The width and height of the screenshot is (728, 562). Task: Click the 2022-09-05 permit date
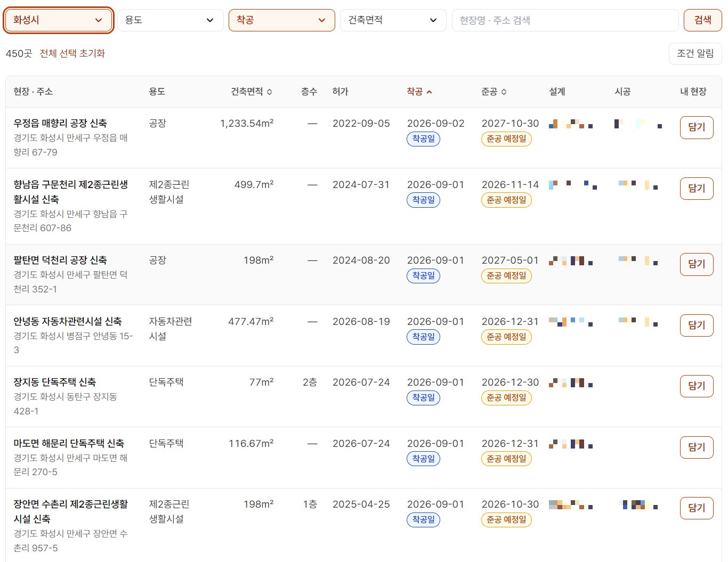coord(361,123)
